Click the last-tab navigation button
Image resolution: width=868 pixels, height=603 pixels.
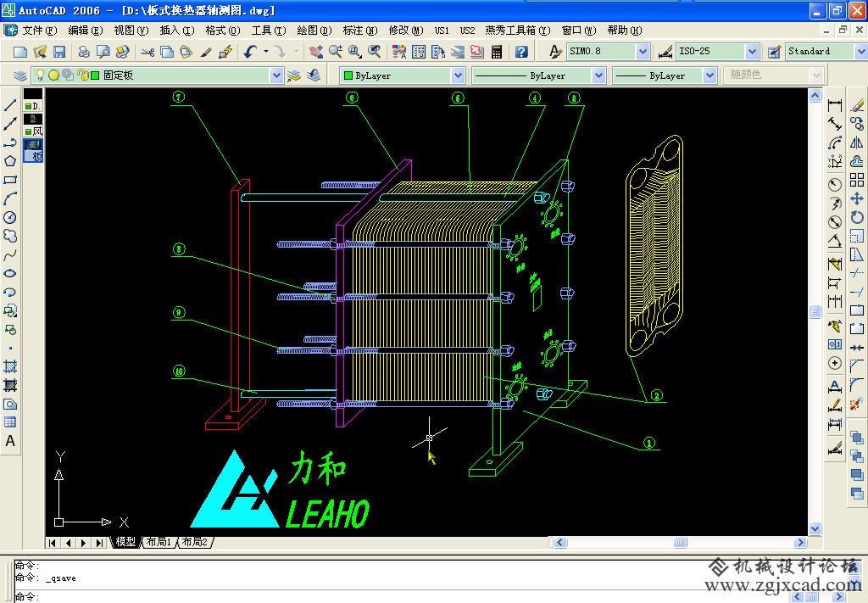100,543
